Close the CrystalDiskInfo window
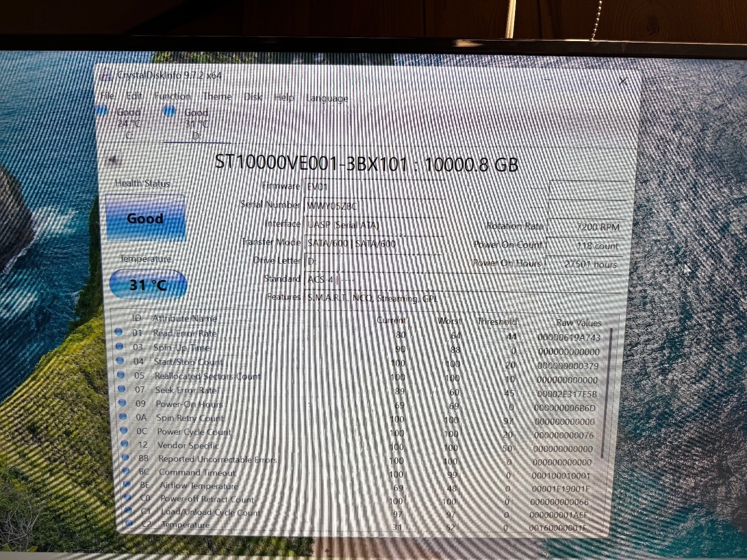747x560 pixels. point(623,81)
